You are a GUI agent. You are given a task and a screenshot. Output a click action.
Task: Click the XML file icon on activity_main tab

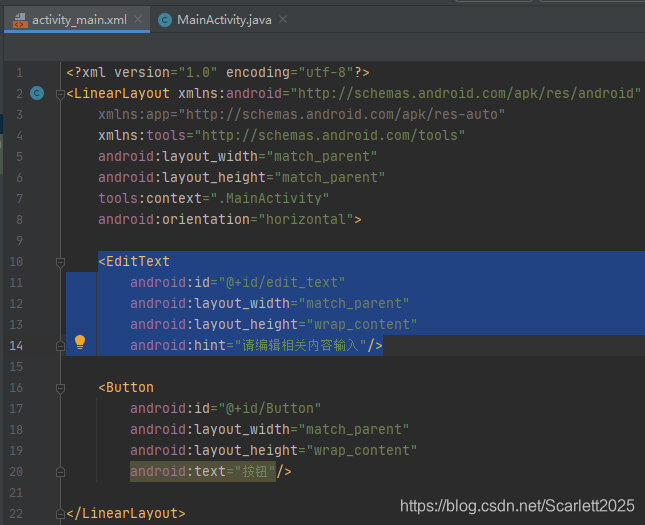(x=20, y=20)
